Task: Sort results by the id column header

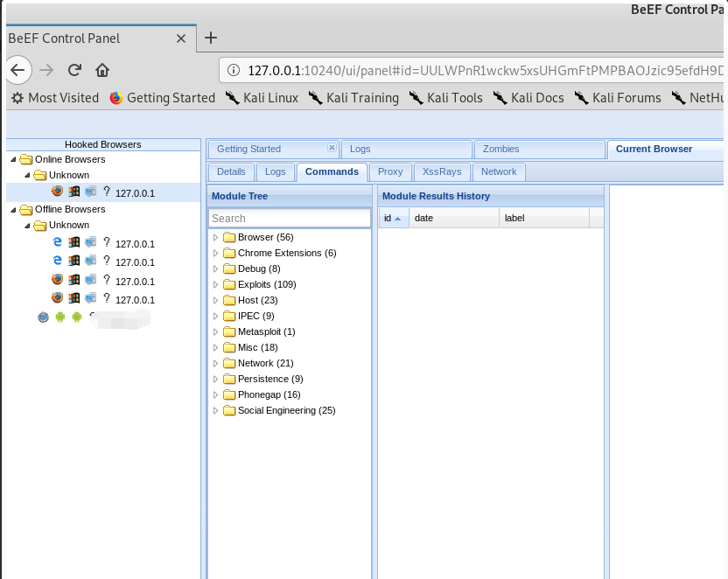Action: coord(394,218)
